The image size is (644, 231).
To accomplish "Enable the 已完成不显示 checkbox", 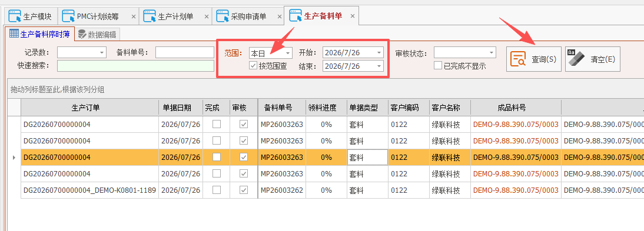I will pos(438,66).
